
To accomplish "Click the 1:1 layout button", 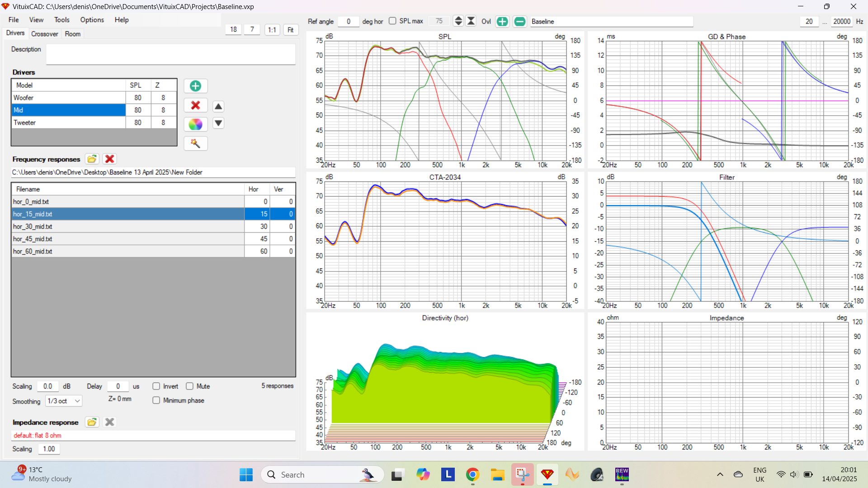I will coord(272,30).
